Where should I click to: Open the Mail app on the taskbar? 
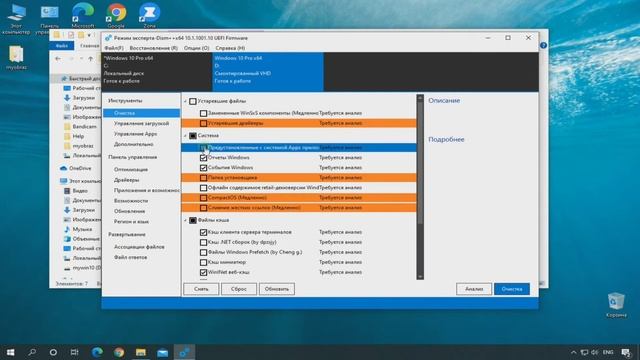point(162,352)
